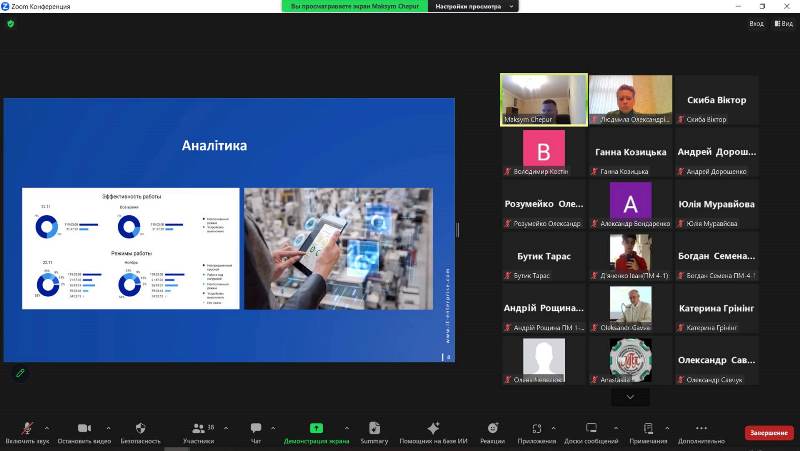This screenshot has height=451, width=800.
Task: Select the Розумейко Олександр participant tile
Action: (x=544, y=204)
